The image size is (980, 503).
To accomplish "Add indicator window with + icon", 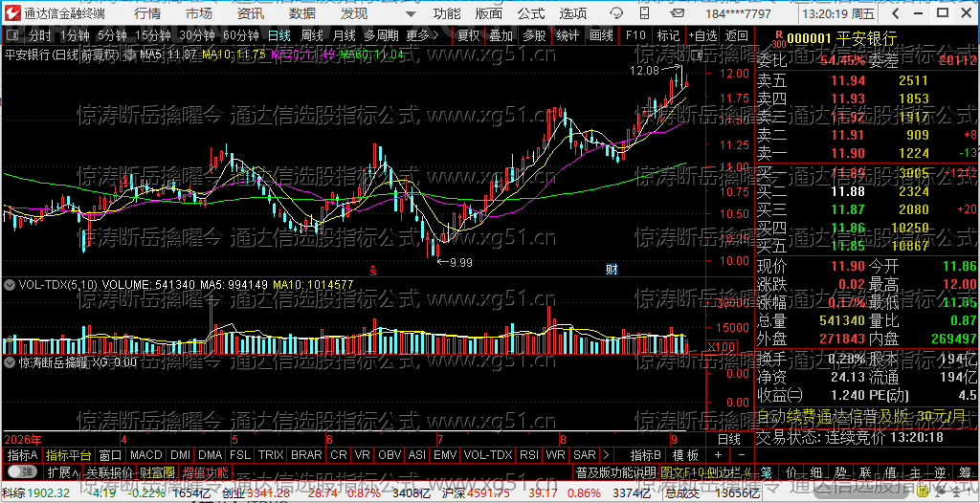I will pyautogui.click(x=718, y=455).
